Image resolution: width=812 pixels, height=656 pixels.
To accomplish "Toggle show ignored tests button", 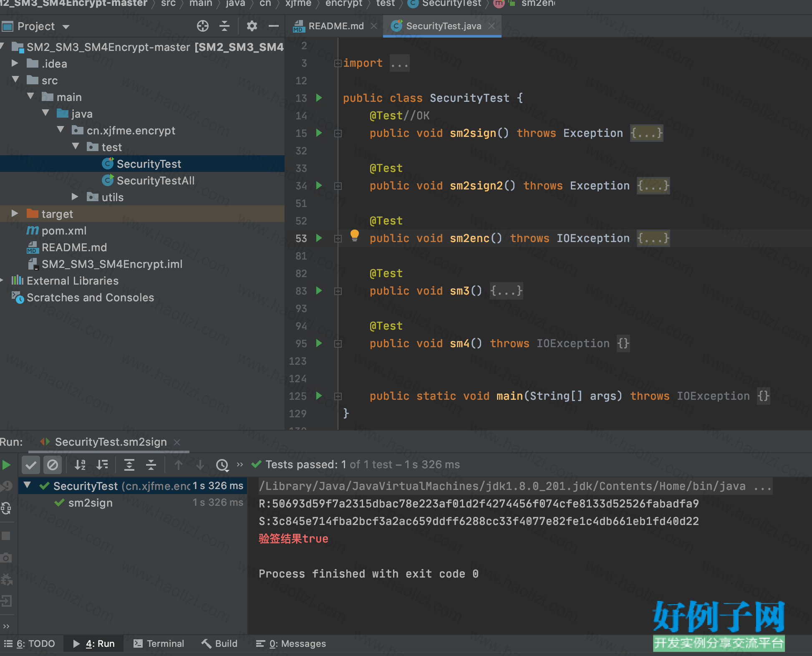I will 53,465.
